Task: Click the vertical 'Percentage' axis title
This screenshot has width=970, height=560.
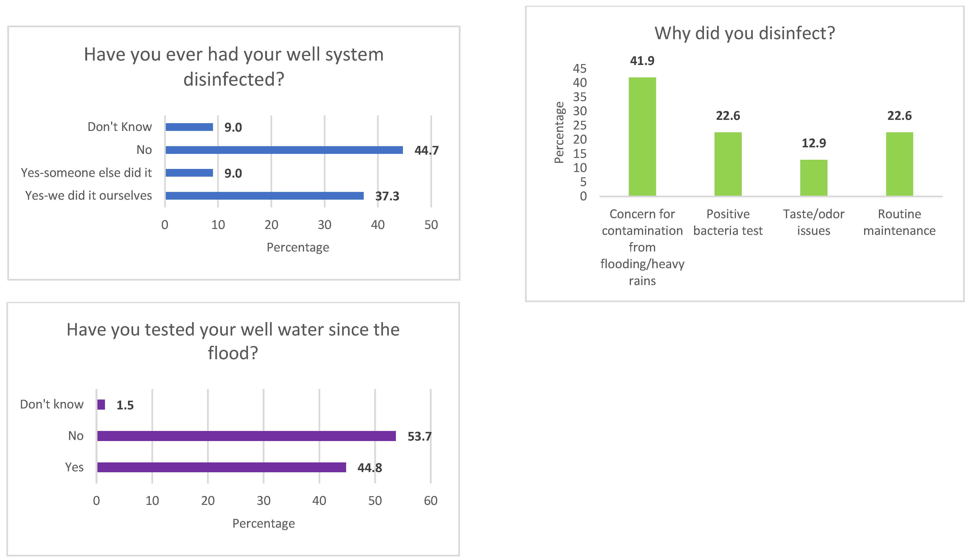Action: coord(559,132)
